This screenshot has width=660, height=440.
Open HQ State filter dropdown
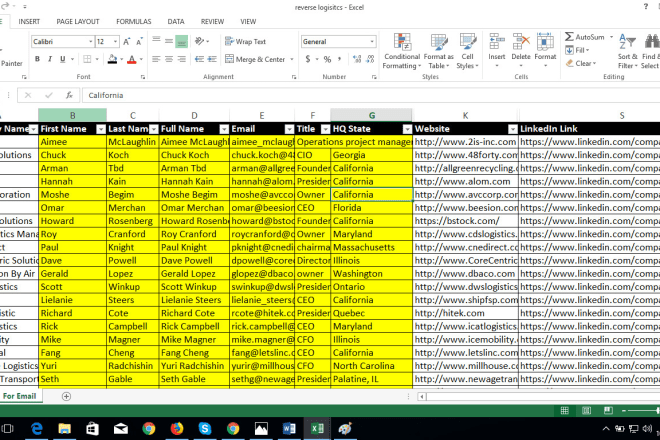(407, 129)
